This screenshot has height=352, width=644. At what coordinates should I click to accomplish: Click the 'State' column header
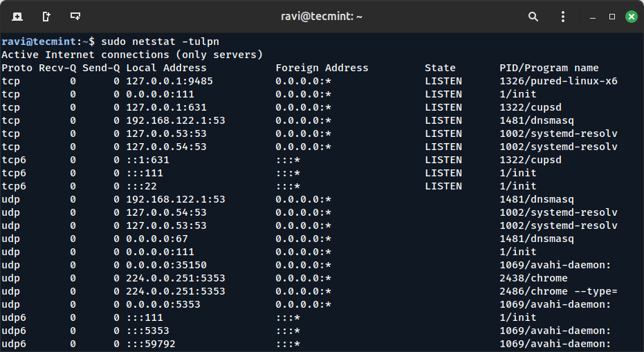click(x=440, y=68)
